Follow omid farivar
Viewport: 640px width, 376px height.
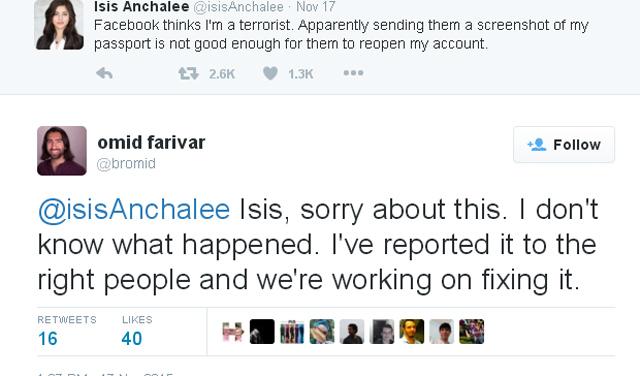564,145
